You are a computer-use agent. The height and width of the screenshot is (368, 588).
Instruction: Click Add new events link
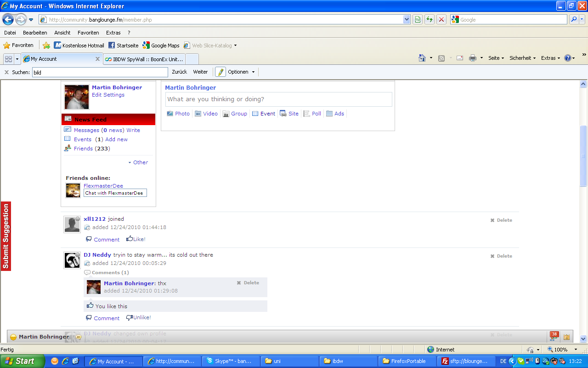[x=116, y=139]
